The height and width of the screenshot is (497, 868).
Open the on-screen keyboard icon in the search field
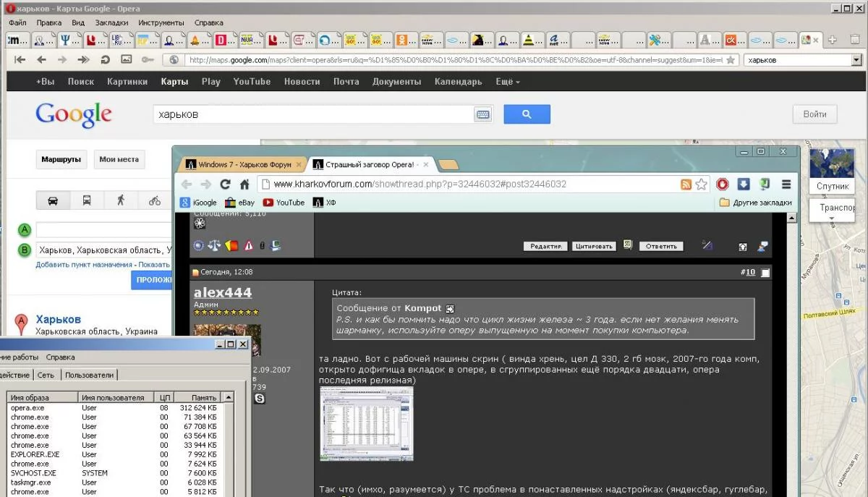coord(482,114)
